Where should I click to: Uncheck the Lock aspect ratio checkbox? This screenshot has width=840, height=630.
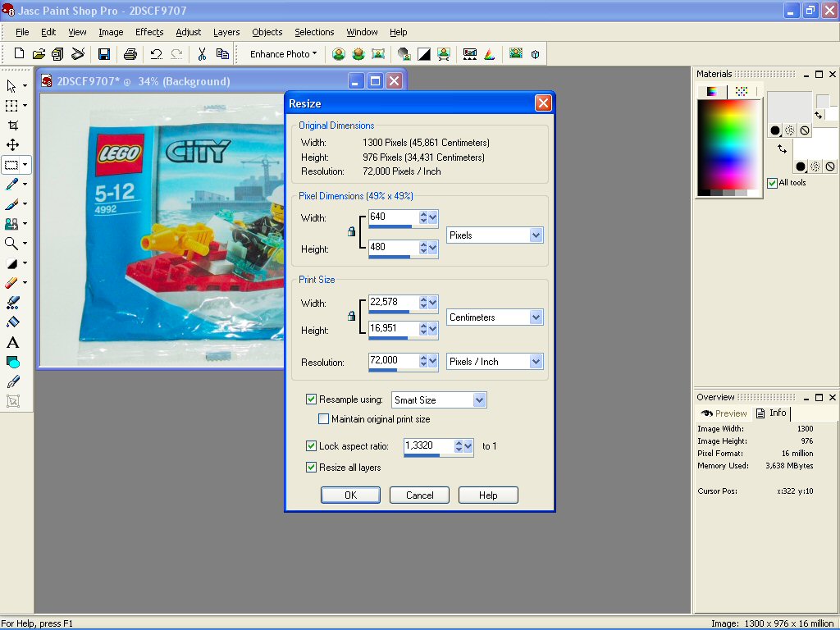pos(311,446)
